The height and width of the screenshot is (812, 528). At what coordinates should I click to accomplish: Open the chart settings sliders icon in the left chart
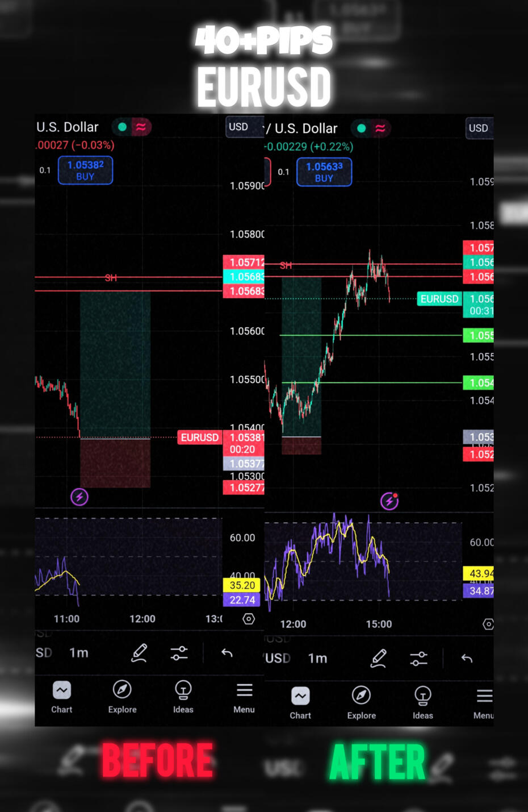[x=179, y=653]
